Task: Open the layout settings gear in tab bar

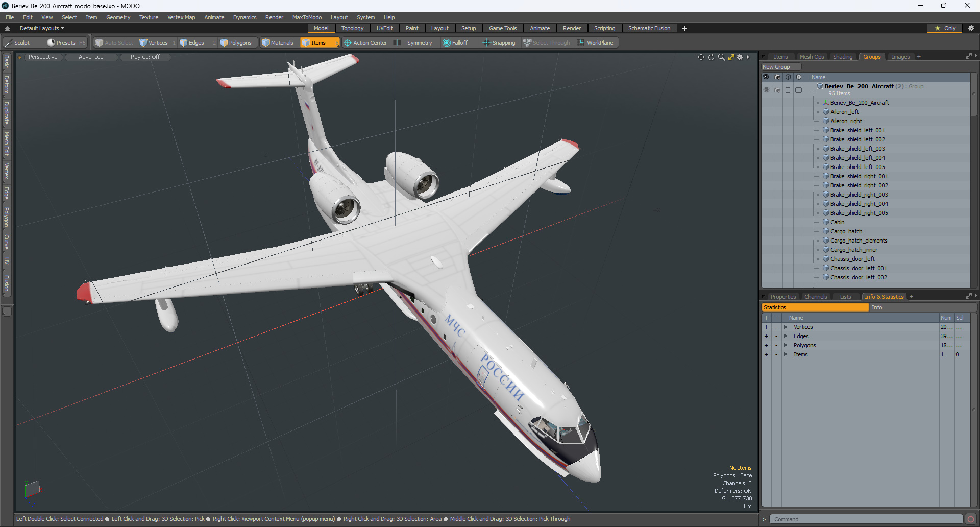Action: 971,28
